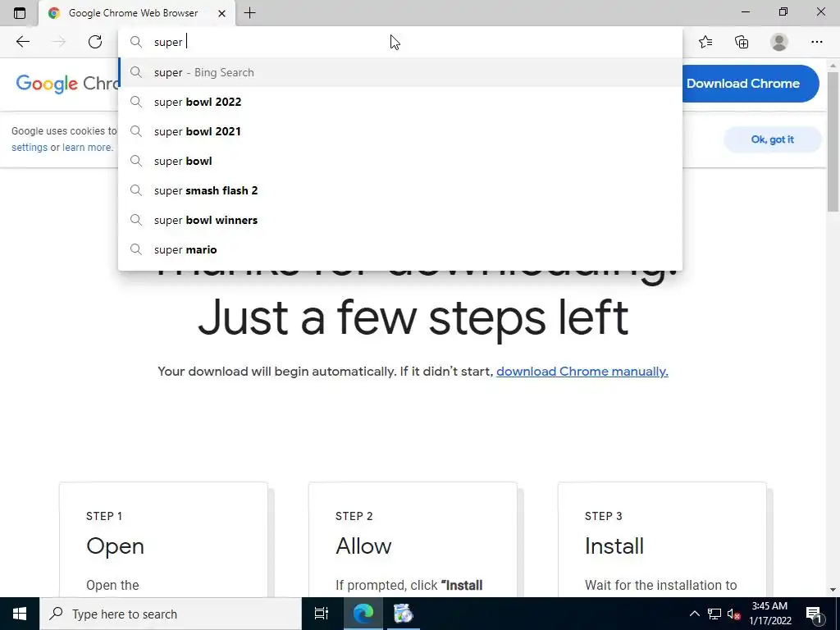Reload the page with the refresh icon

pos(95,42)
